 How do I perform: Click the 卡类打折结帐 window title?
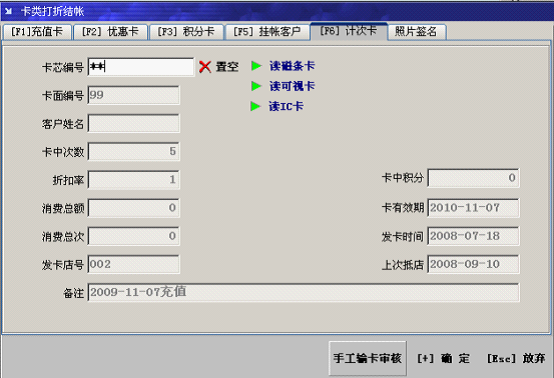click(x=53, y=11)
